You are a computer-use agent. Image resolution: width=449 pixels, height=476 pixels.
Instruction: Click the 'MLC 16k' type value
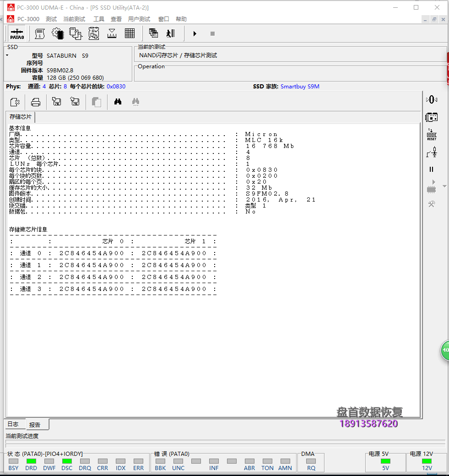[264, 140]
